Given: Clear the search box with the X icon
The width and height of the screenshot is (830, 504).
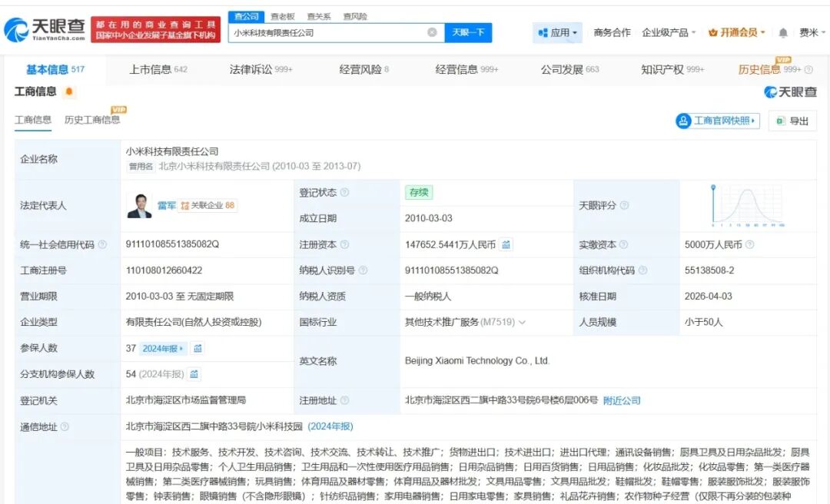Looking at the screenshot, I should (x=432, y=32).
